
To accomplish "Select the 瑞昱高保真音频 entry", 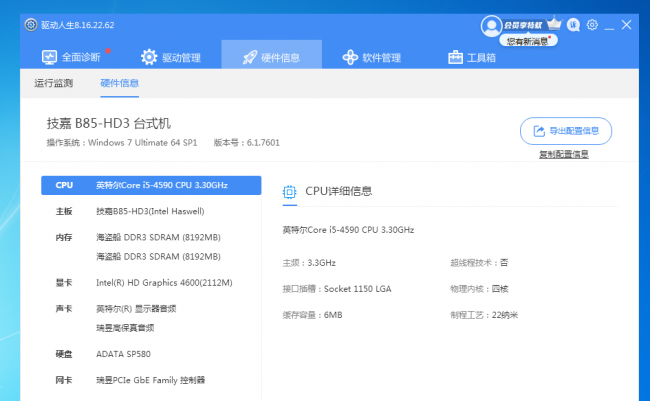I will coord(125,328).
